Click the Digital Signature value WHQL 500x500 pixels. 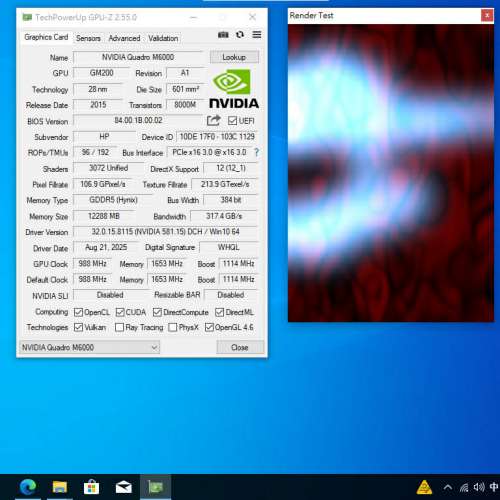(x=229, y=247)
